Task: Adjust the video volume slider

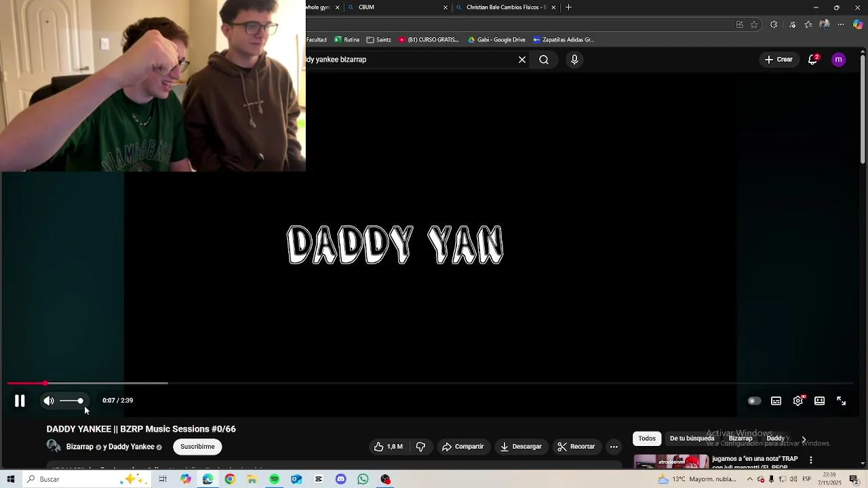Action: click(71, 401)
